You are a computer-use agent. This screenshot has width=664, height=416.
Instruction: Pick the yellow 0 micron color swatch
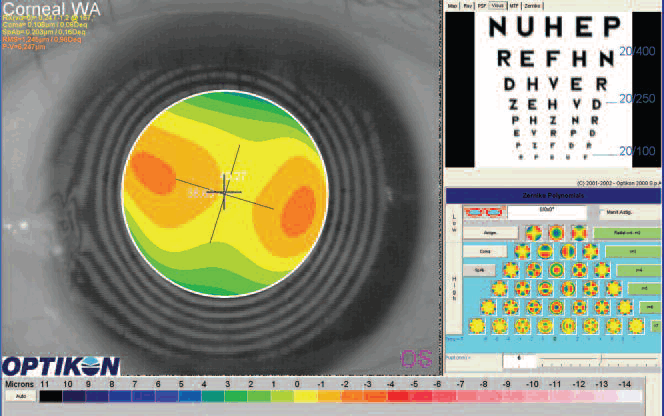point(306,396)
